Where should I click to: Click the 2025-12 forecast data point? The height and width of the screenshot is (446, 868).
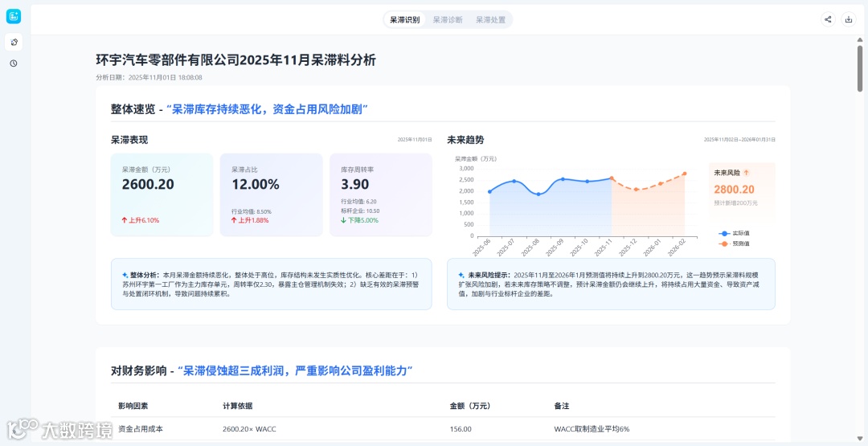point(636,189)
